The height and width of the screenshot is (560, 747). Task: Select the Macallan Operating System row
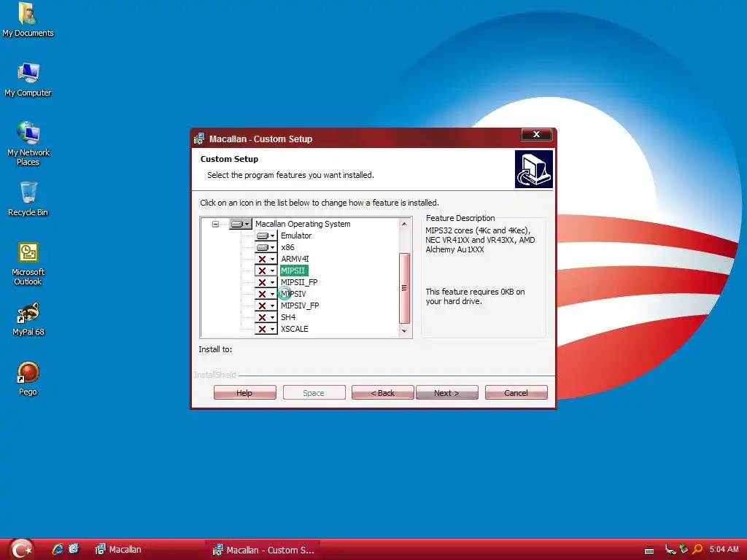(303, 224)
